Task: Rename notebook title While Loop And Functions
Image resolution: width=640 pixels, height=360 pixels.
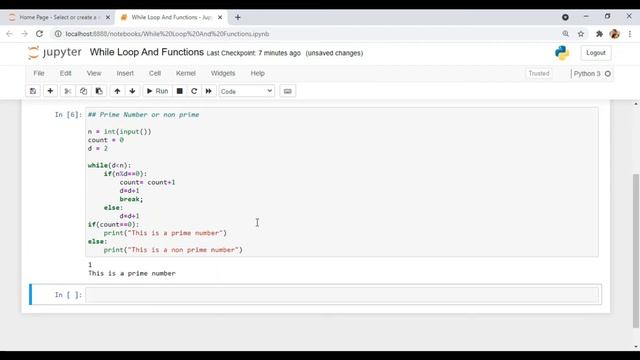Action: tap(147, 52)
